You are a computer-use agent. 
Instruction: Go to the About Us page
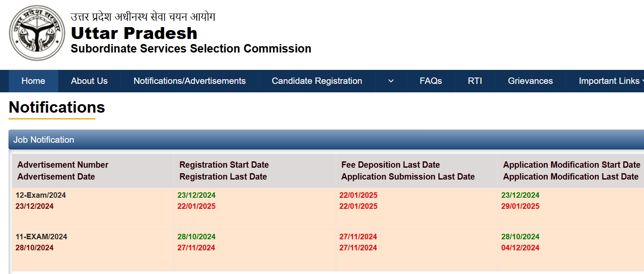point(89,81)
